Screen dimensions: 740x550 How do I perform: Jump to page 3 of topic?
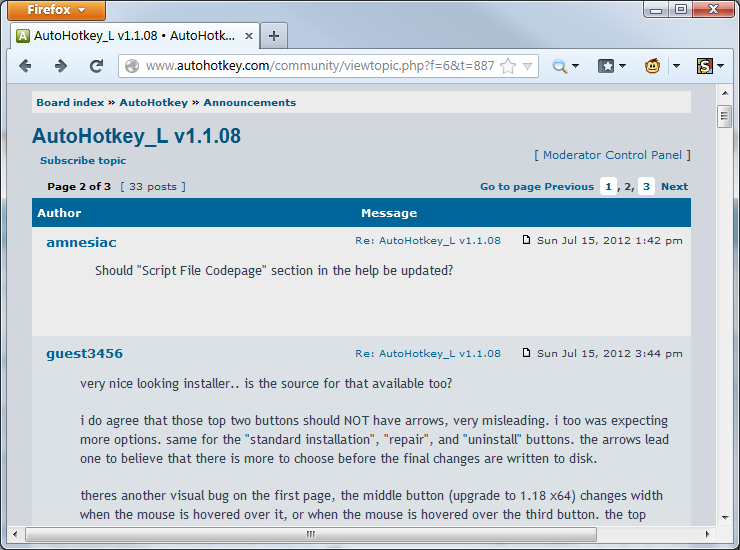tap(646, 186)
